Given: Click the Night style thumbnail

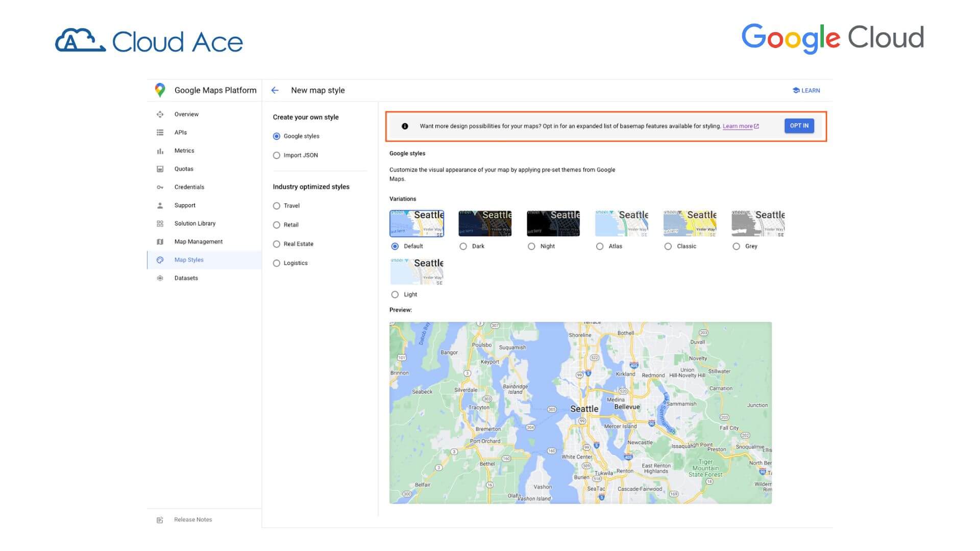Looking at the screenshot, I should 553,223.
